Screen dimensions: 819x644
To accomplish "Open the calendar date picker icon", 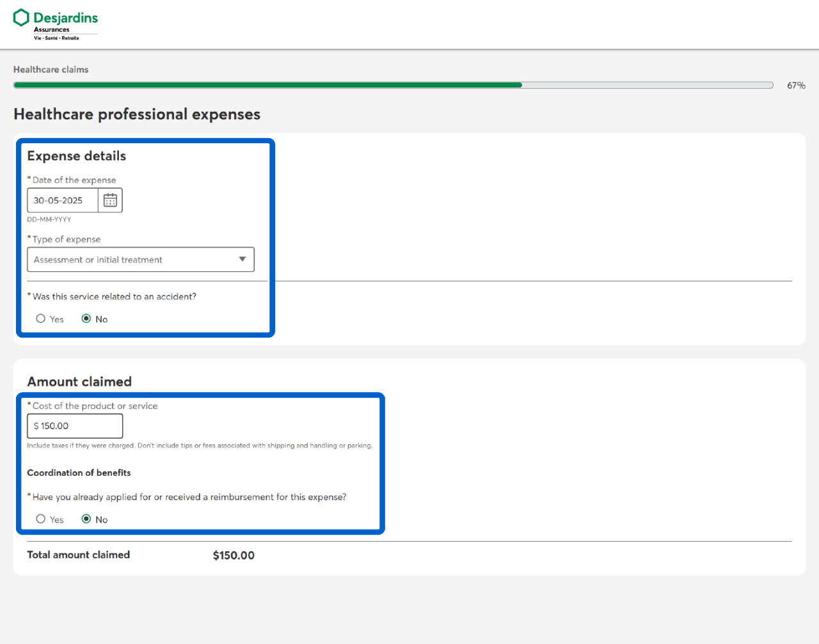I will (110, 200).
